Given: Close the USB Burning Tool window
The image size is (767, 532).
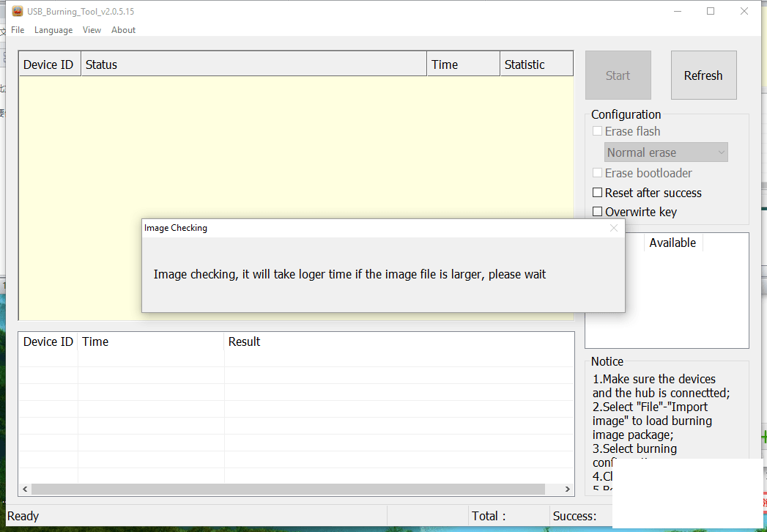Looking at the screenshot, I should pyautogui.click(x=744, y=11).
